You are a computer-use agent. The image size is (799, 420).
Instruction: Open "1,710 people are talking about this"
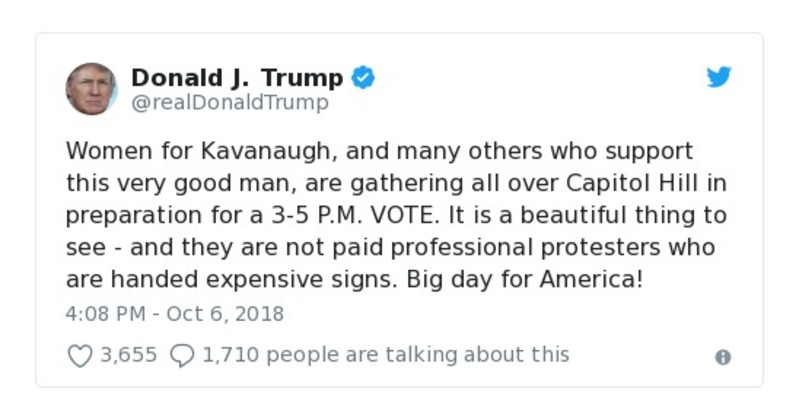(x=385, y=354)
